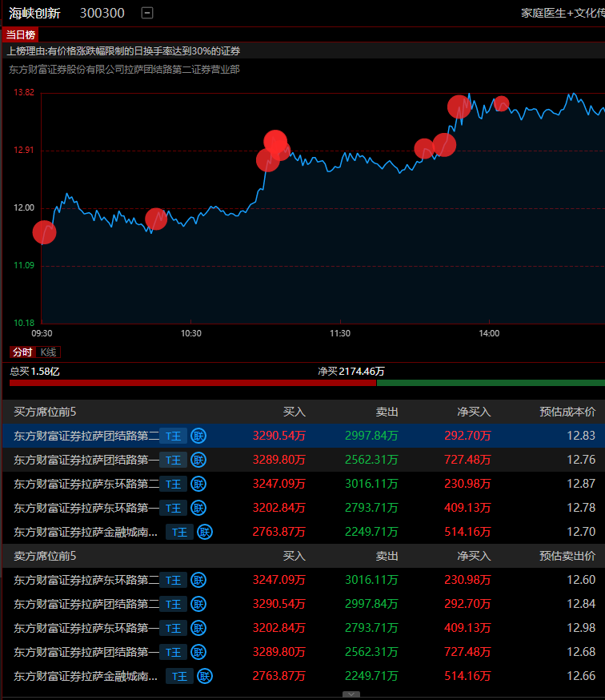Screen dimensions: 605x700
Task: Switch the chart to K线 view
Action: [x=49, y=352]
